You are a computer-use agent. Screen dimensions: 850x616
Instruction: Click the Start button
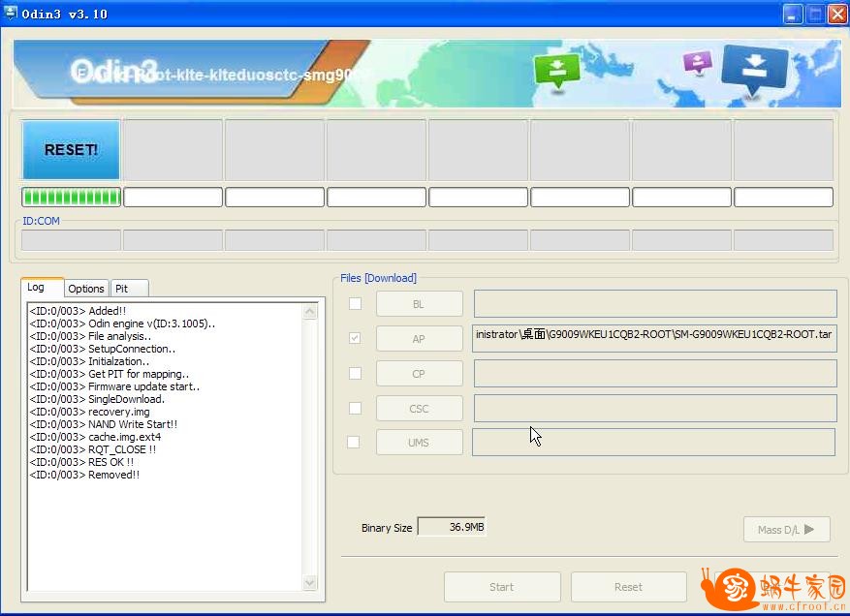[502, 587]
